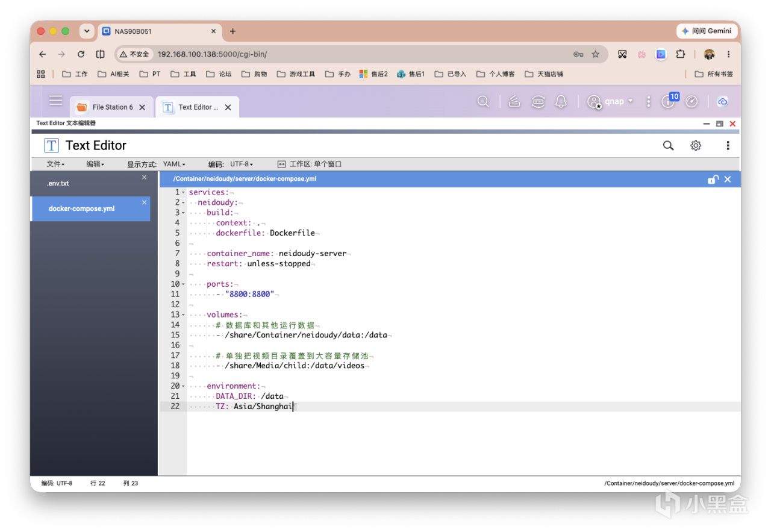Open QNAP notifications bell
Viewport: 771px width, 532px height.
pos(561,102)
